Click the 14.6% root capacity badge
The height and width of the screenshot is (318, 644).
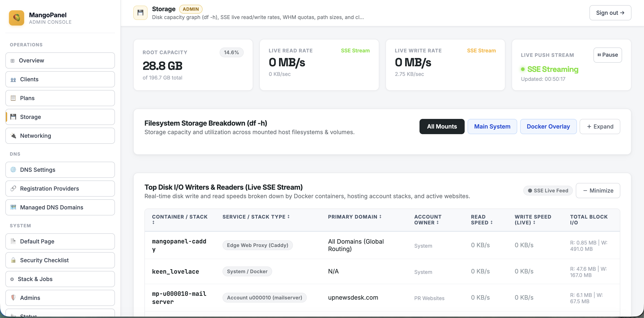point(231,52)
